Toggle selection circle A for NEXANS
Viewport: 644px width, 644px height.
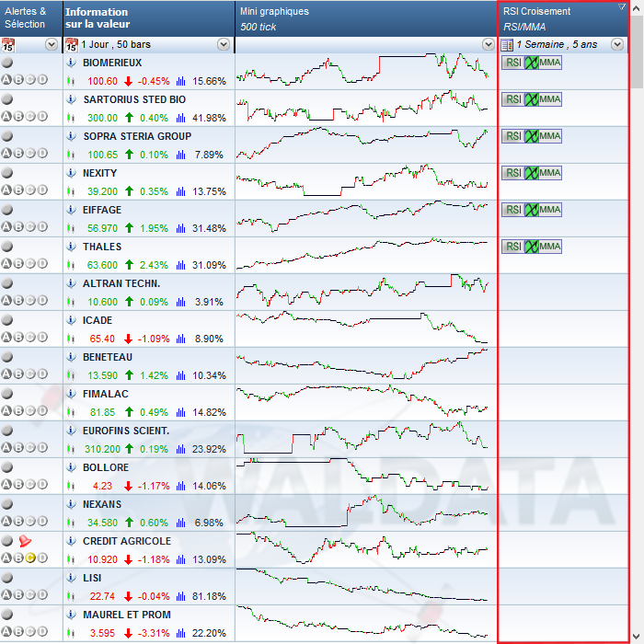(6, 522)
